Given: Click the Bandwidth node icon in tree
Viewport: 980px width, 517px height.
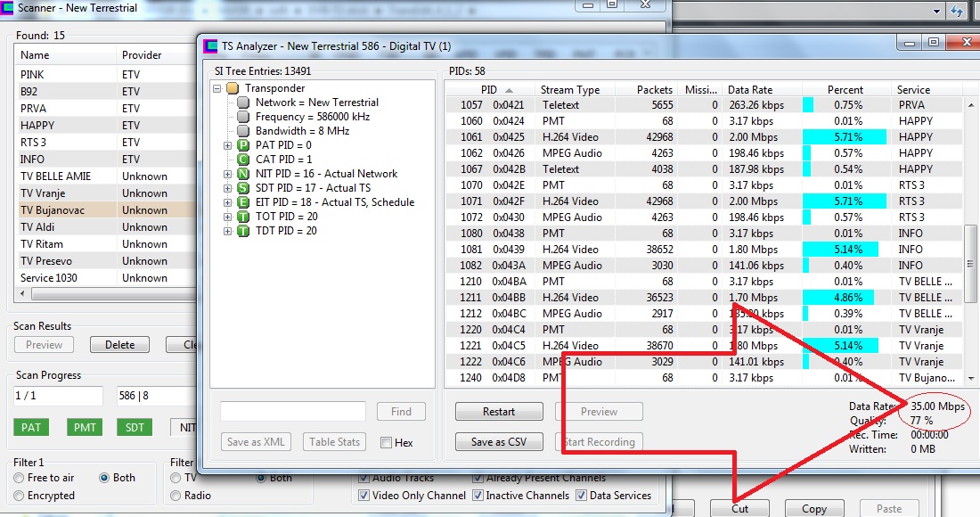Looking at the screenshot, I should [243, 131].
